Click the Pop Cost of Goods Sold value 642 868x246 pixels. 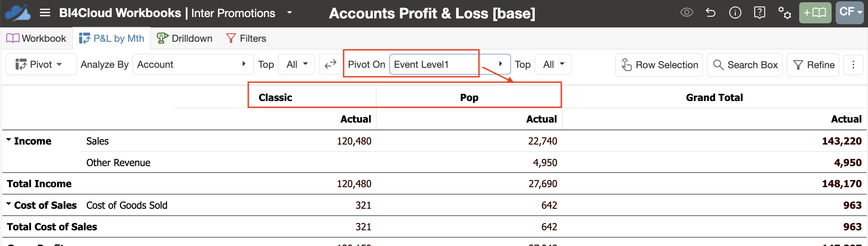(549, 205)
